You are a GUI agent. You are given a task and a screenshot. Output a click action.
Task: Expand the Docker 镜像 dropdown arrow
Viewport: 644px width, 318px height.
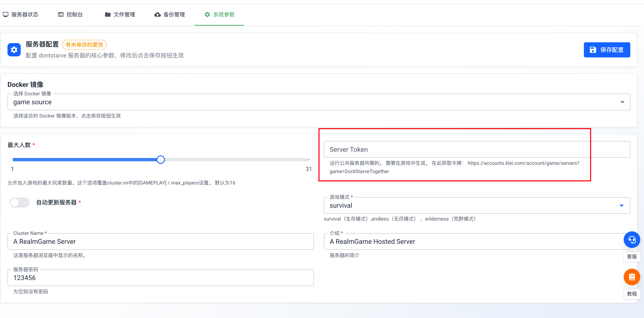[x=622, y=102]
